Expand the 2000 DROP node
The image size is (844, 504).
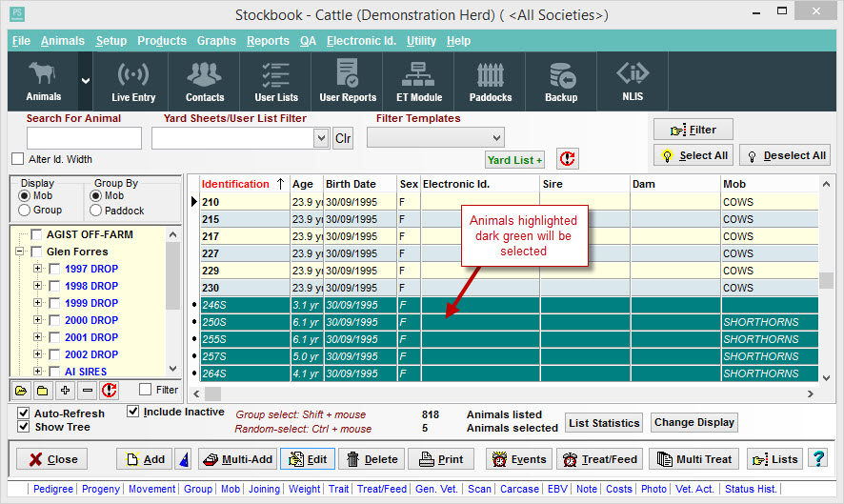[37, 320]
